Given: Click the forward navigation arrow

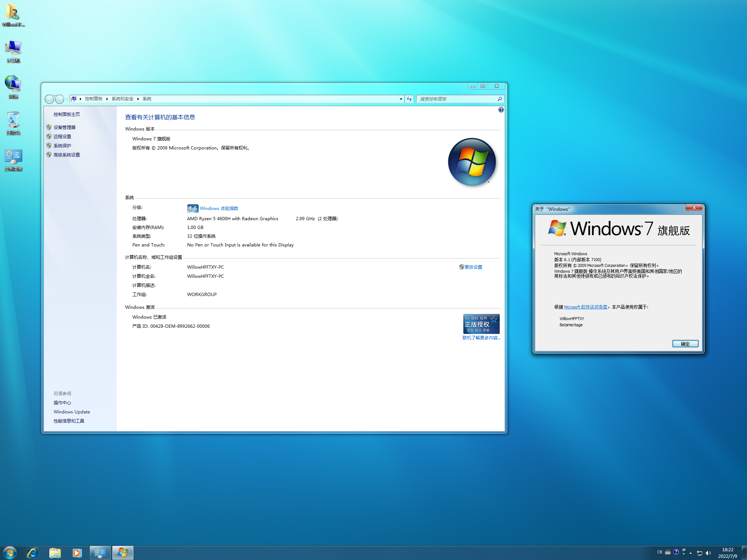Looking at the screenshot, I should [x=59, y=99].
